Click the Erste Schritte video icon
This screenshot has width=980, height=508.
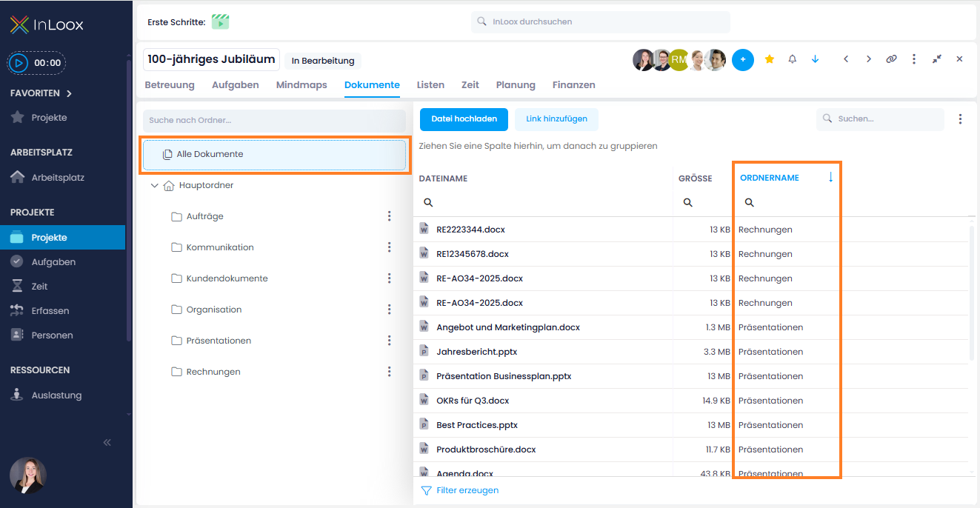pyautogui.click(x=220, y=21)
